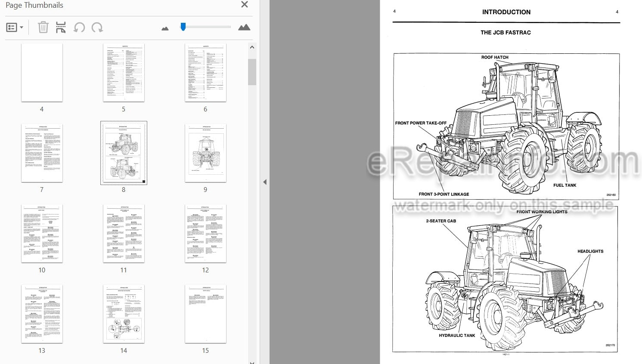Close the Page Thumbnails panel

point(245,5)
